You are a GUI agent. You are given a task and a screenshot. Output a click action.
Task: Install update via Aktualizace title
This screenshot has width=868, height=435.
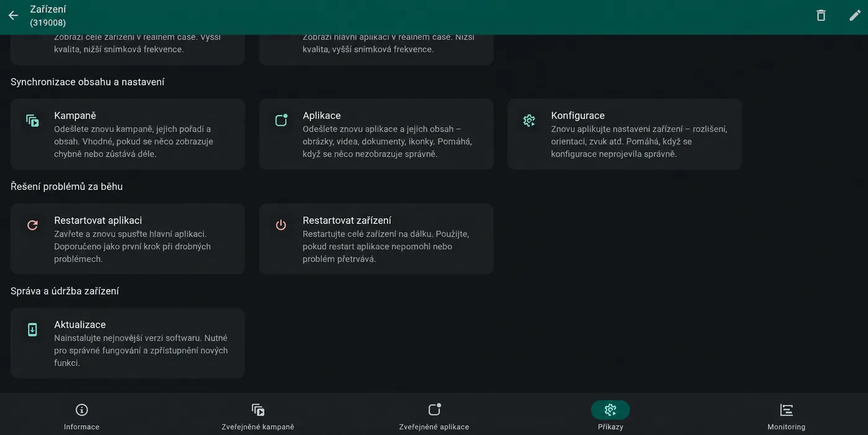click(80, 325)
